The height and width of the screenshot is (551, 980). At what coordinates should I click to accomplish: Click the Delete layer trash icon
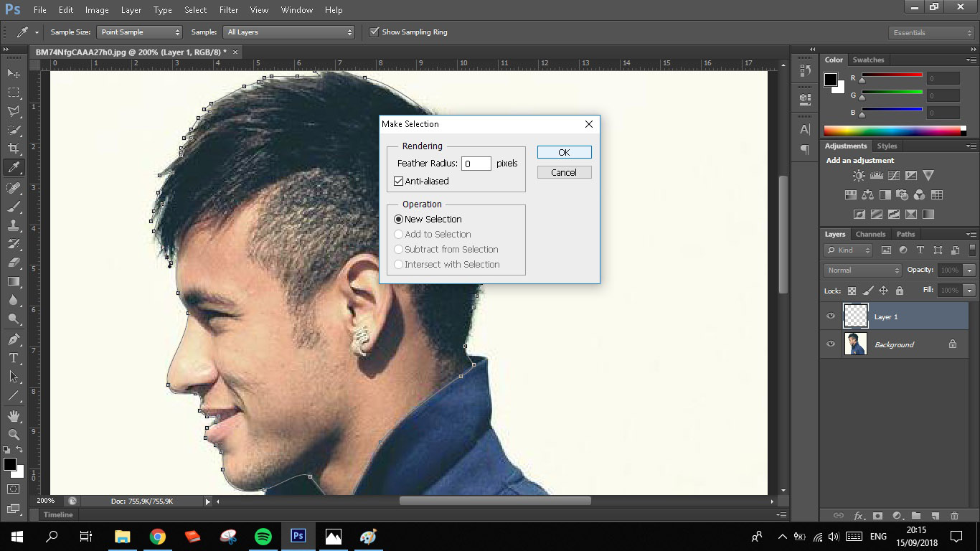pos(954,515)
